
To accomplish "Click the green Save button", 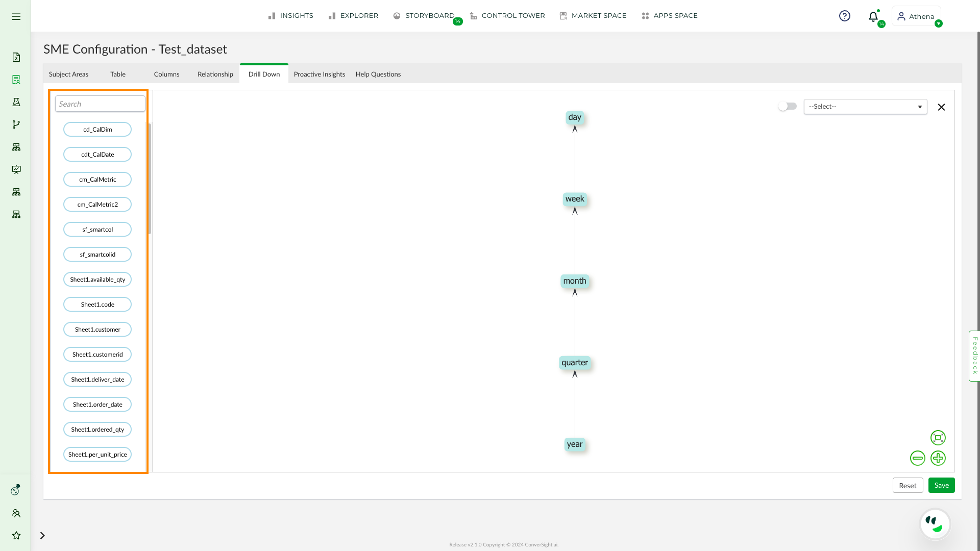I will [x=941, y=485].
